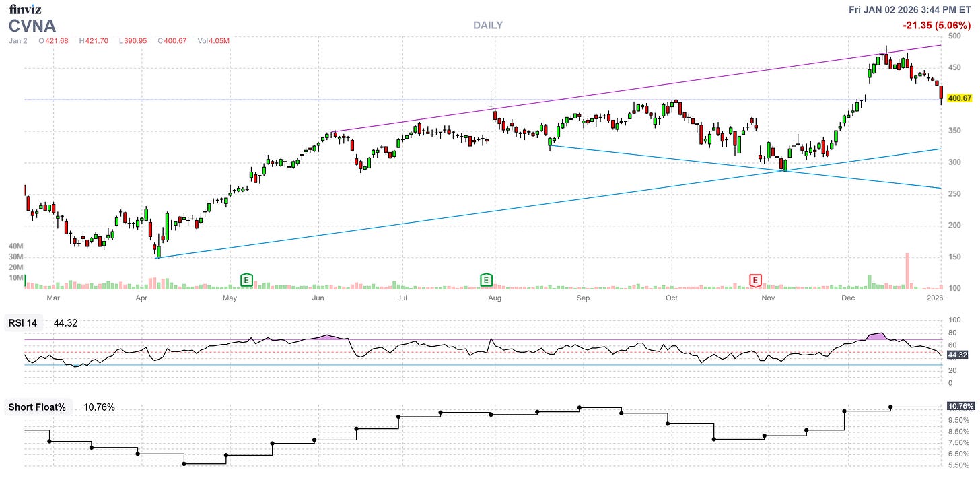Viewport: 980px width, 478px height.
Task: Click the 10.76% short float badge on right
Action: coord(960,406)
